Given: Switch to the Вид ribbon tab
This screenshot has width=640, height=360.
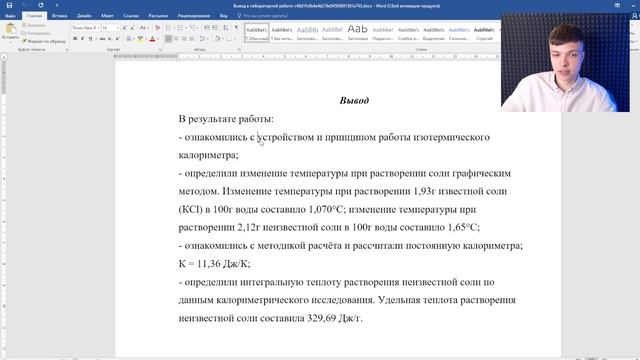Looking at the screenshot, I should [x=224, y=16].
